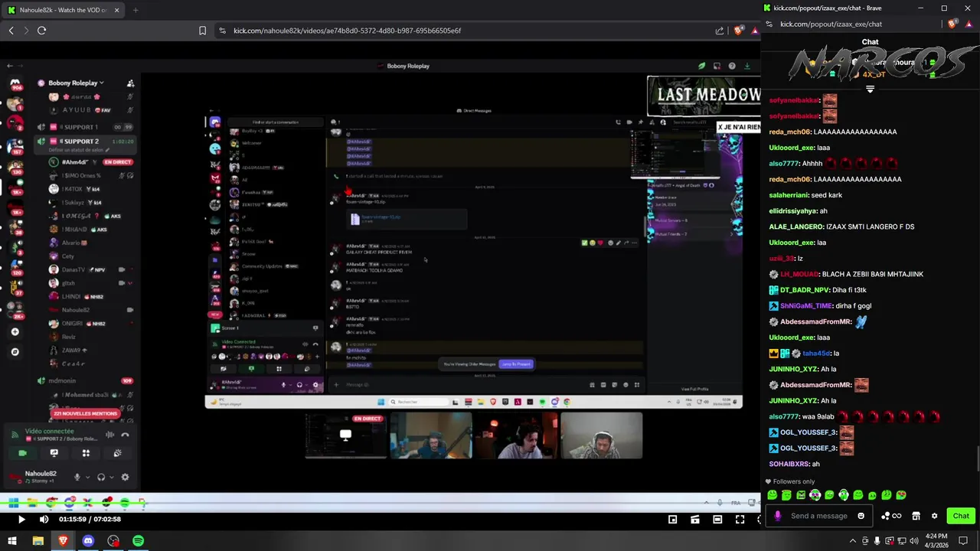This screenshot has height=551, width=980.
Task: Click the Send a message chat field
Action: 819,516
